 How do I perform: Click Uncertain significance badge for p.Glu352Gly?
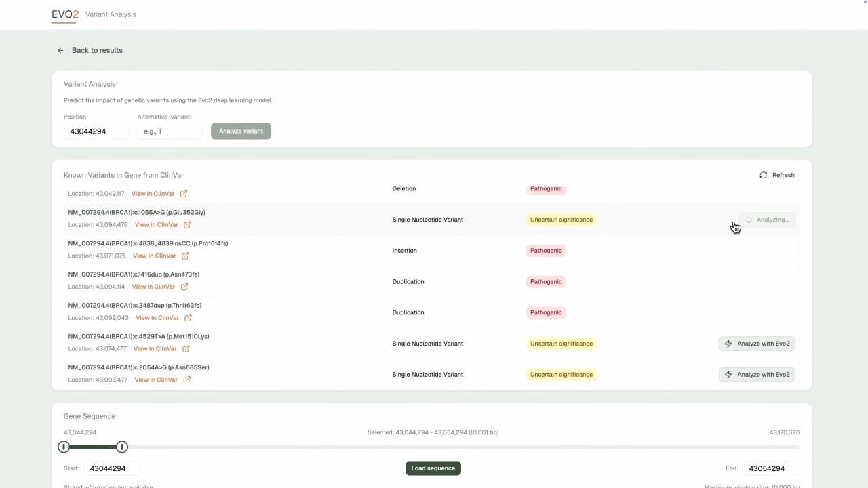tap(561, 220)
